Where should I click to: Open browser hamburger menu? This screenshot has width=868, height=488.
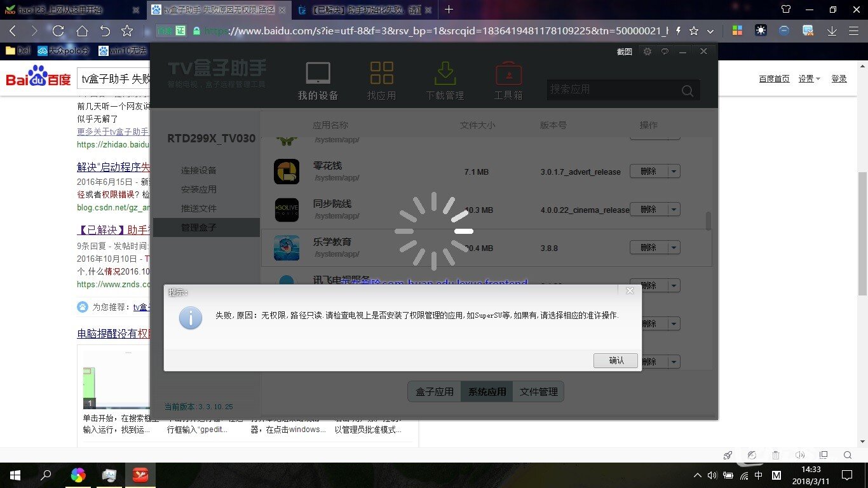coord(855,31)
